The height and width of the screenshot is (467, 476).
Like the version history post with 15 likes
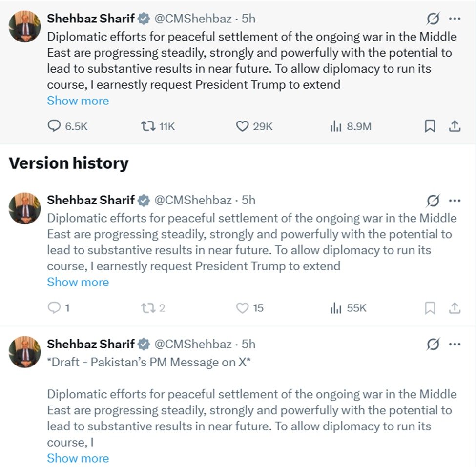click(x=243, y=308)
